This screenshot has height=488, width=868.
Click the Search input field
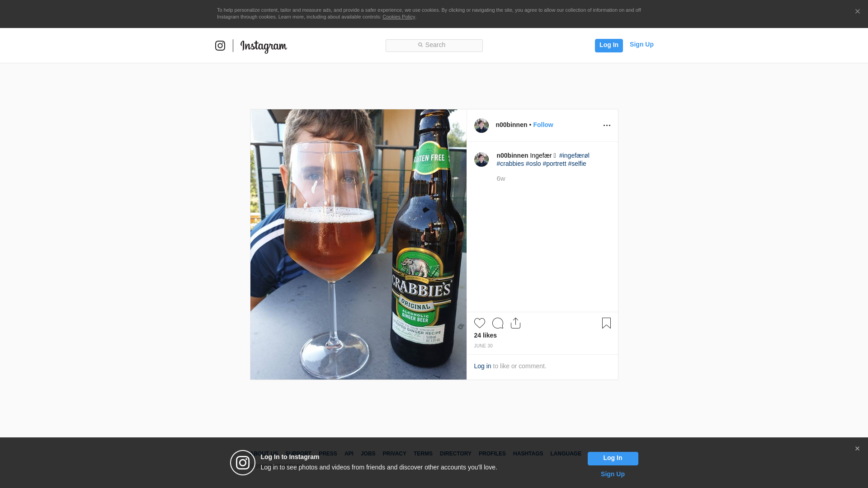click(434, 45)
